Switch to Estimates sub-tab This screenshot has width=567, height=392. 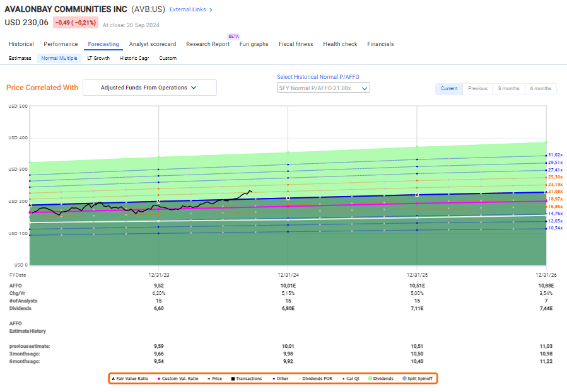tap(20, 58)
